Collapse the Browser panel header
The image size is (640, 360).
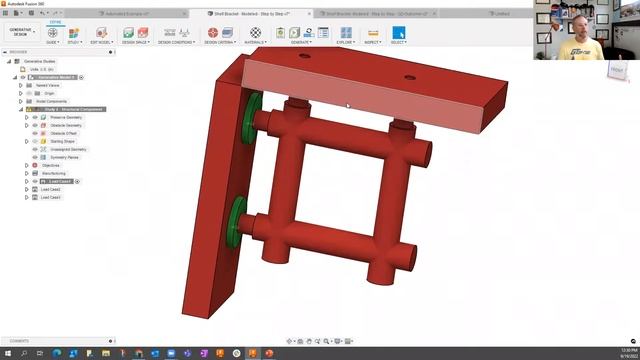click(x=5, y=52)
